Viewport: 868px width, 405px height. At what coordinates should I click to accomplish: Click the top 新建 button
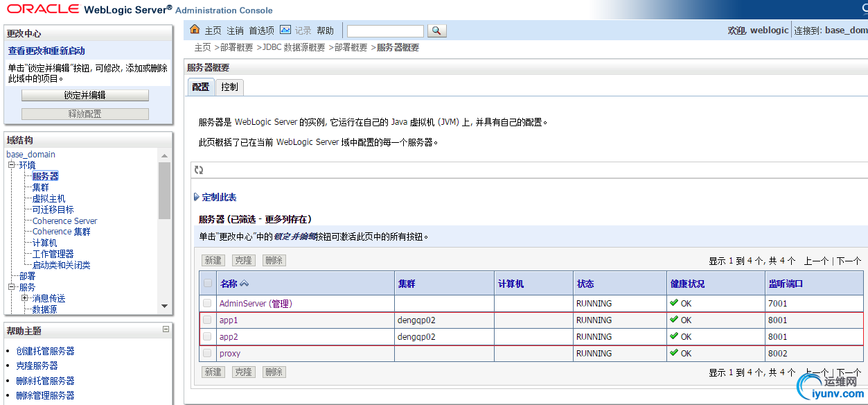click(213, 260)
